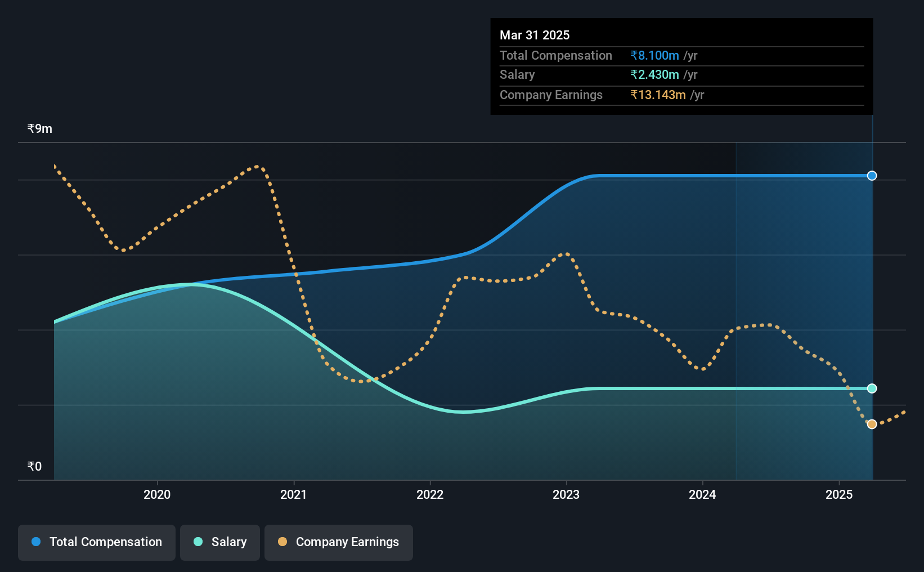Click the Mar 31 2025 tooltip date
Viewport: 924px width, 572px height.
(535, 35)
